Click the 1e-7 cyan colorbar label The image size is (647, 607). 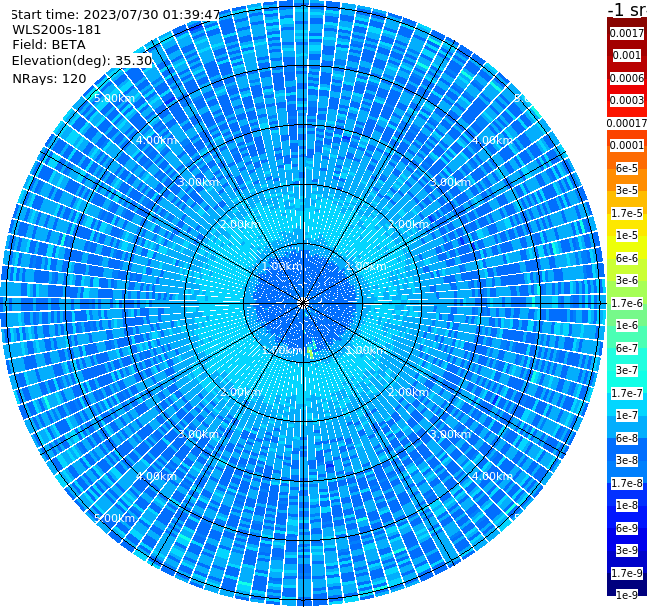(x=627, y=416)
